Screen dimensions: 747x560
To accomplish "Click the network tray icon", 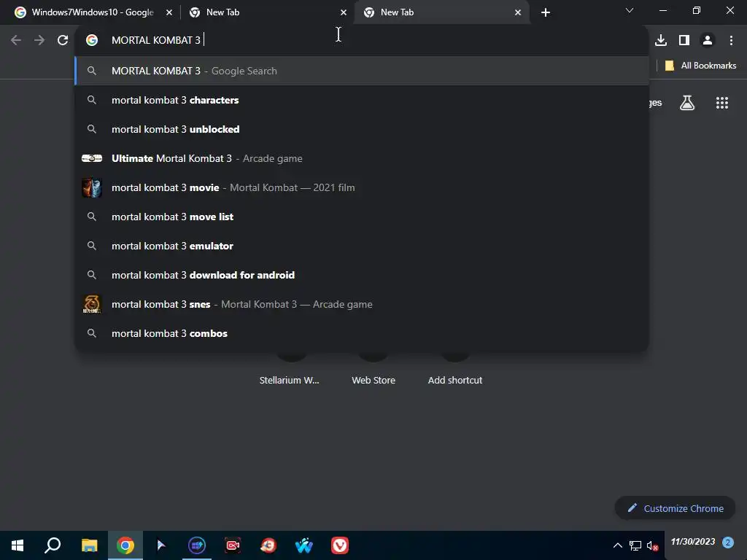I will click(x=635, y=545).
